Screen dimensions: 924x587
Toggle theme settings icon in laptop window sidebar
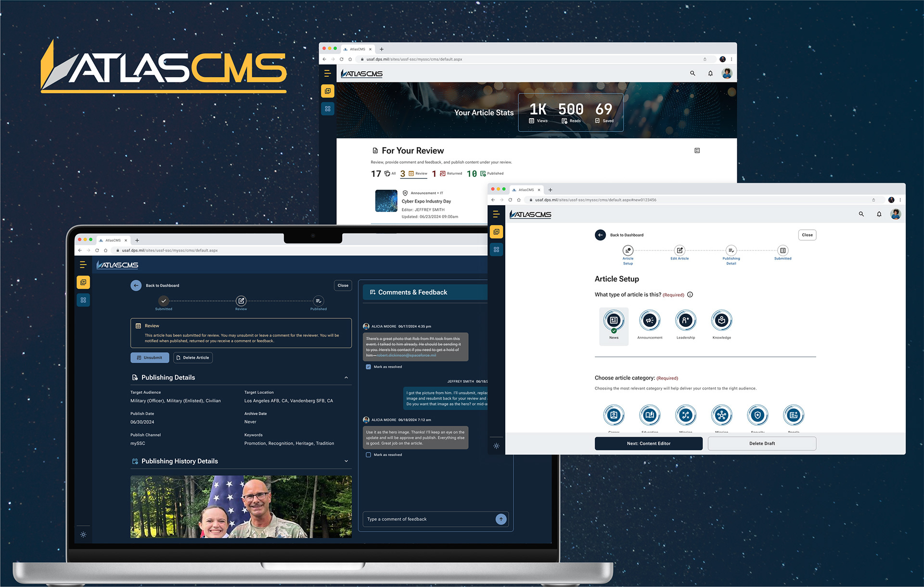[x=83, y=535]
